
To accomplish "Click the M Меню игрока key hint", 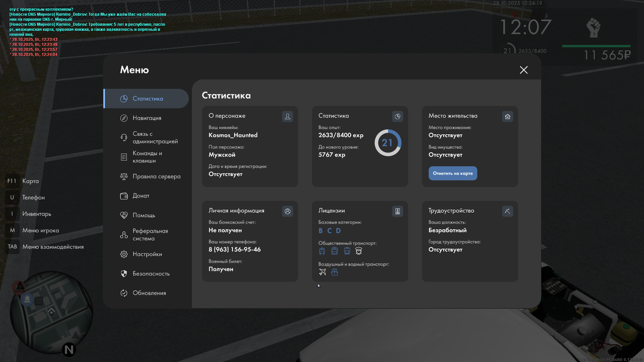I will click(33, 230).
